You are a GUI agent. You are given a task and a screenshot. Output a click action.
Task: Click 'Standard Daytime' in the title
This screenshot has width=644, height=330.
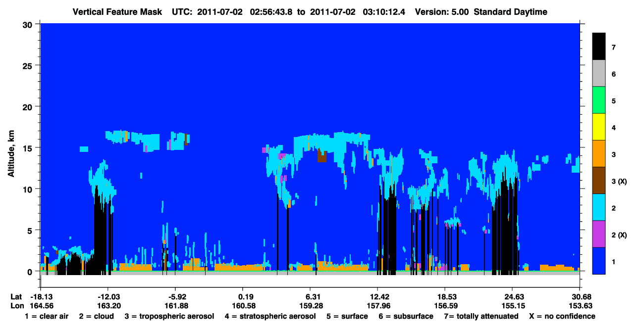click(x=510, y=12)
